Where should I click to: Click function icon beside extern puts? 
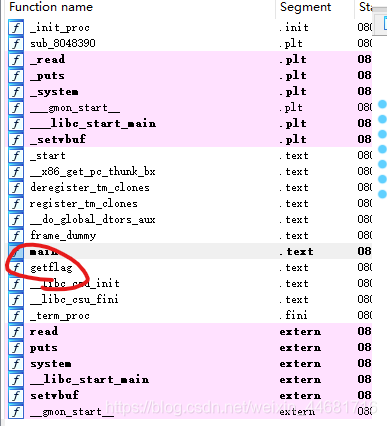coord(16,347)
